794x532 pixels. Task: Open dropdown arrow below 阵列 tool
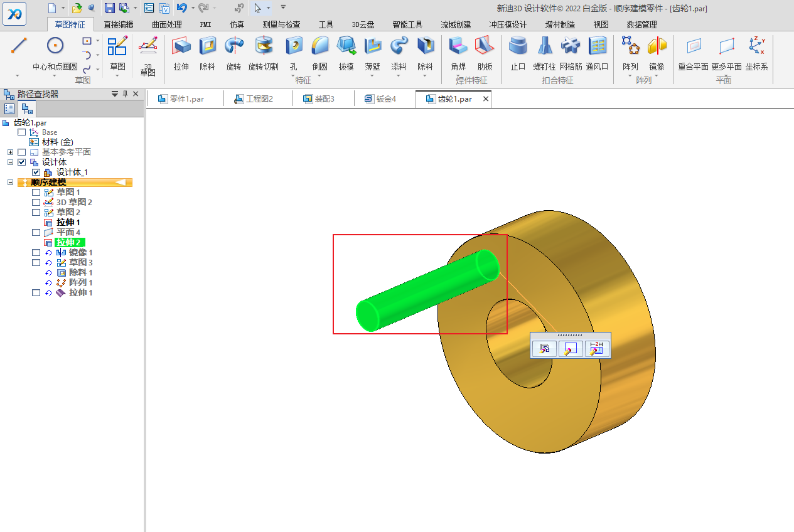(630, 76)
